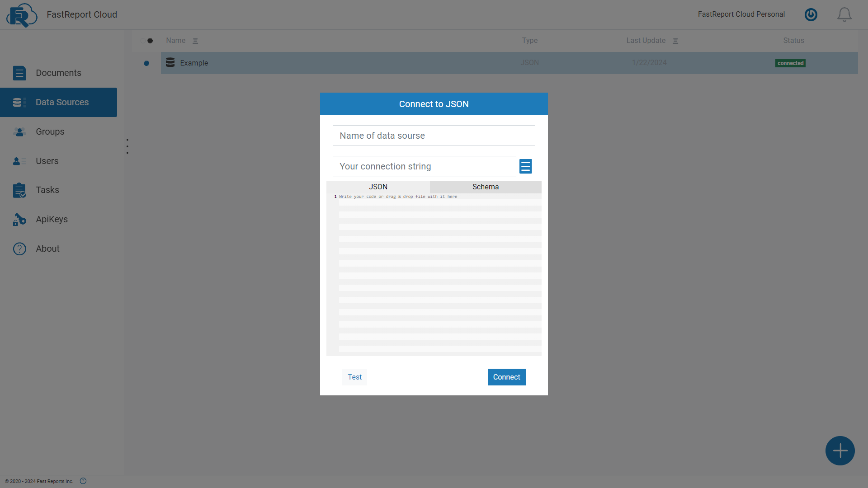The image size is (868, 488).
Task: Open the Documents sidebar icon
Action: point(19,73)
